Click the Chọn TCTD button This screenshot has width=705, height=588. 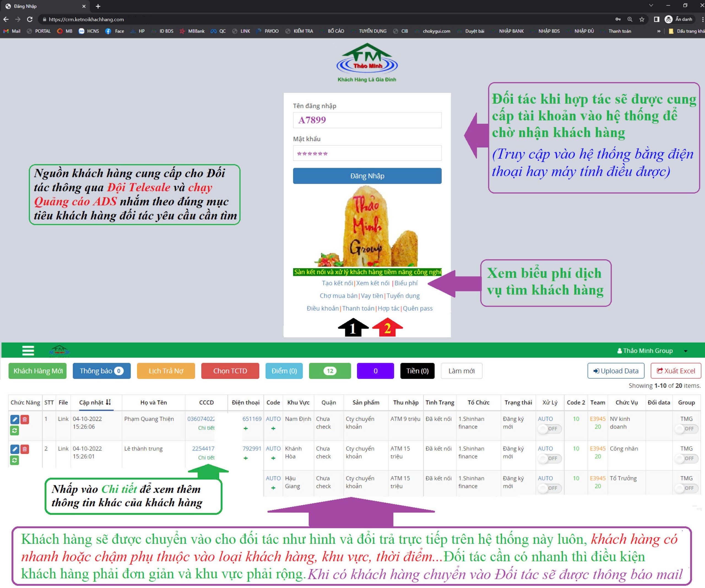pyautogui.click(x=230, y=371)
